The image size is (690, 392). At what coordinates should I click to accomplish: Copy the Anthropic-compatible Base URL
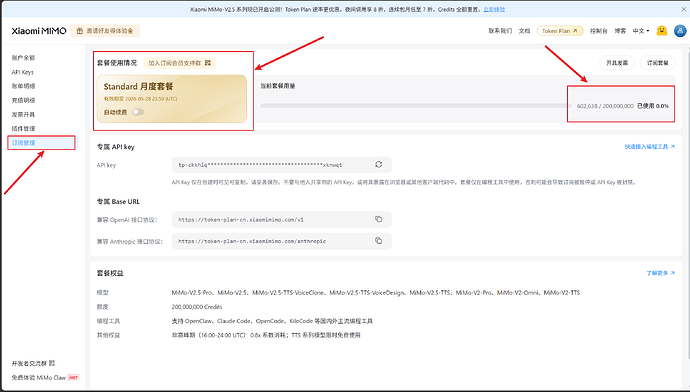[378, 241]
